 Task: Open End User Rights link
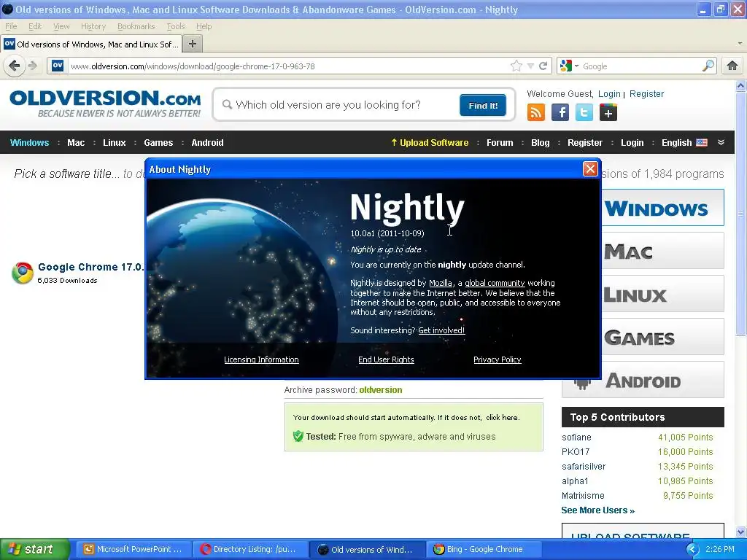[386, 359]
